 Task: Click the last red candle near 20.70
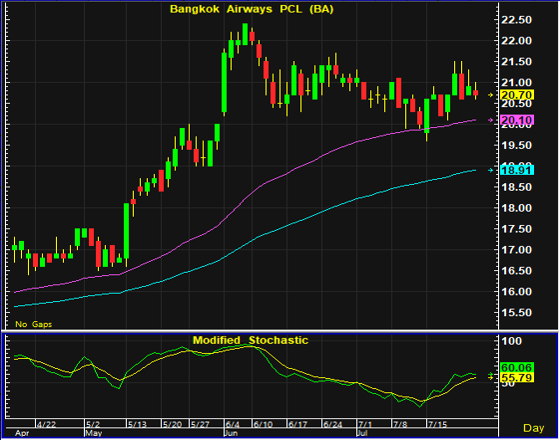pyautogui.click(x=475, y=93)
